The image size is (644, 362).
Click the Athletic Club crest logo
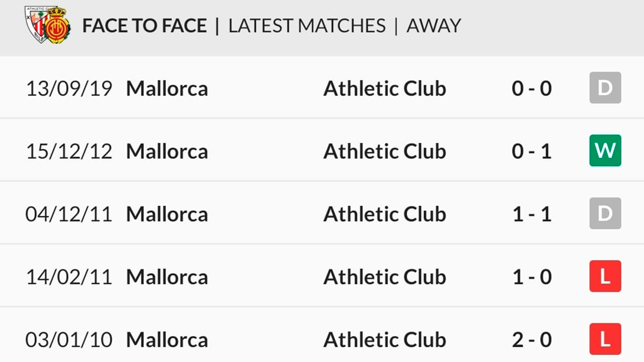pyautogui.click(x=36, y=24)
